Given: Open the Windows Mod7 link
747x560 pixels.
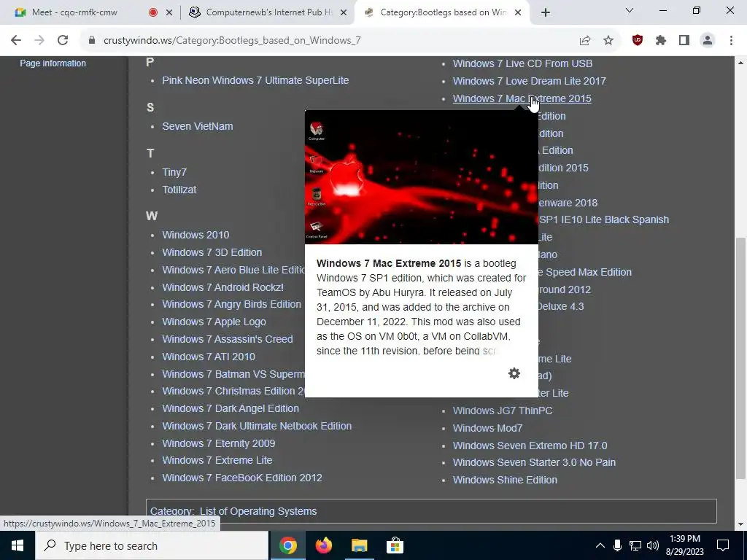Looking at the screenshot, I should pyautogui.click(x=487, y=428).
